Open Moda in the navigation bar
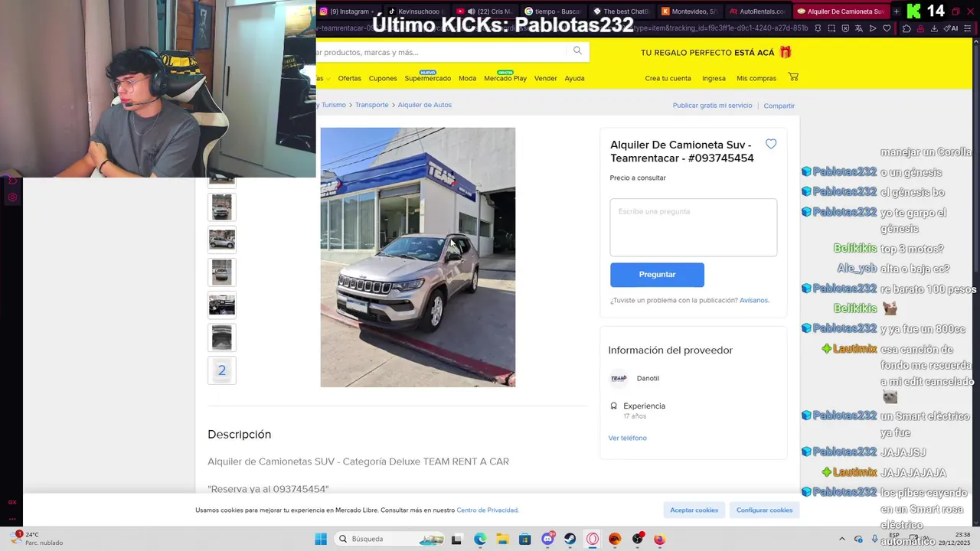 pyautogui.click(x=467, y=78)
